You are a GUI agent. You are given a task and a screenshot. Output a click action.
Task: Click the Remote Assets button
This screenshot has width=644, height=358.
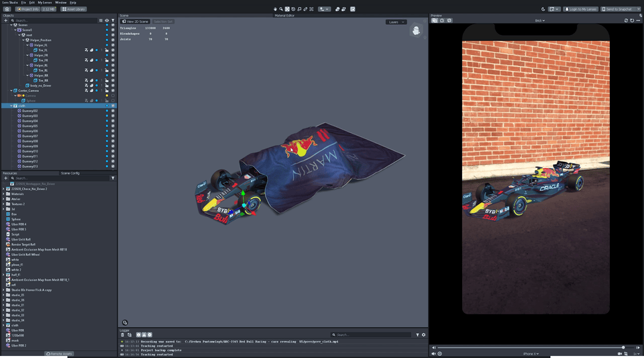(x=59, y=353)
